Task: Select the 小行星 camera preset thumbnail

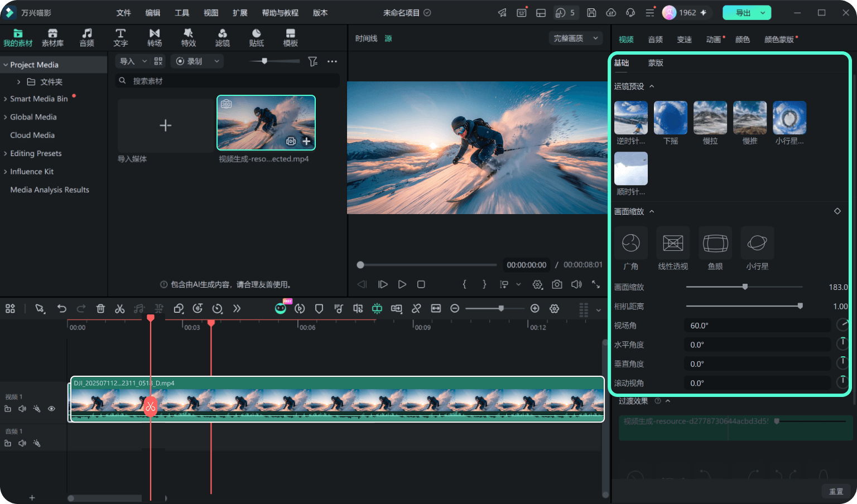Action: [789, 118]
